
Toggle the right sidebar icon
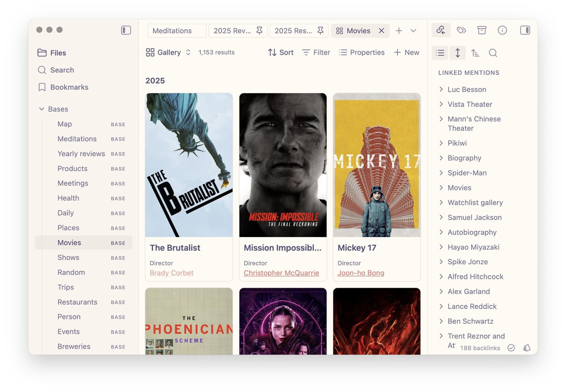[x=525, y=30]
